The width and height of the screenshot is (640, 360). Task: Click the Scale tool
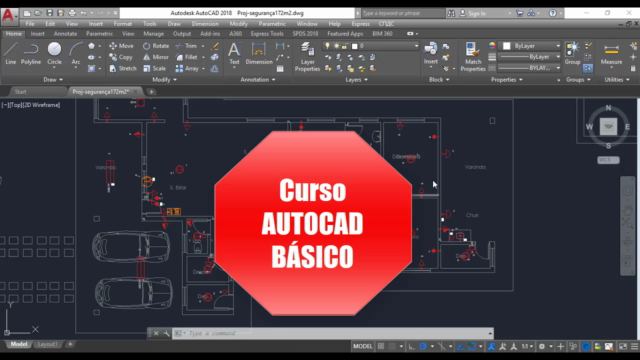[x=154, y=69]
